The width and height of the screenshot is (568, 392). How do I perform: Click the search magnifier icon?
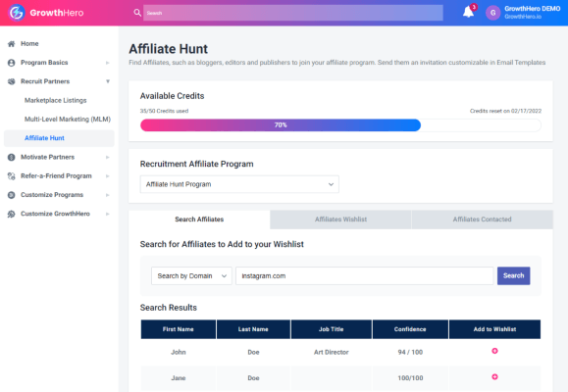(137, 13)
